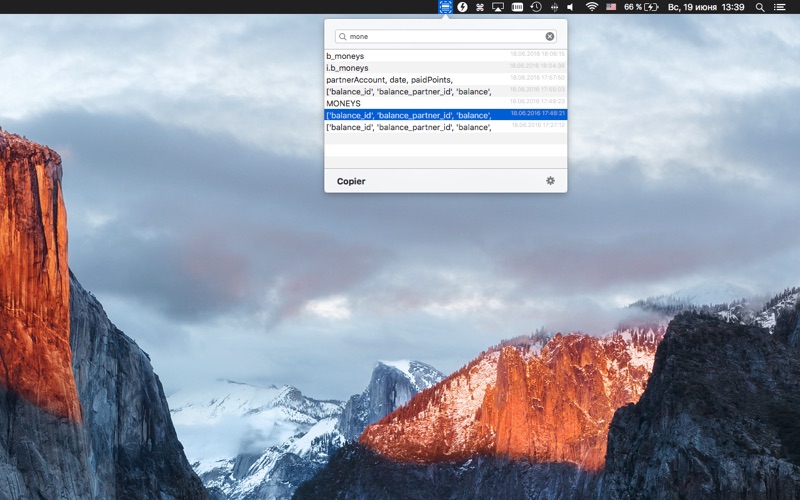Screen dimensions: 800x500
Task: Open Spotlight search magnifier in menu bar
Action: 760,7
